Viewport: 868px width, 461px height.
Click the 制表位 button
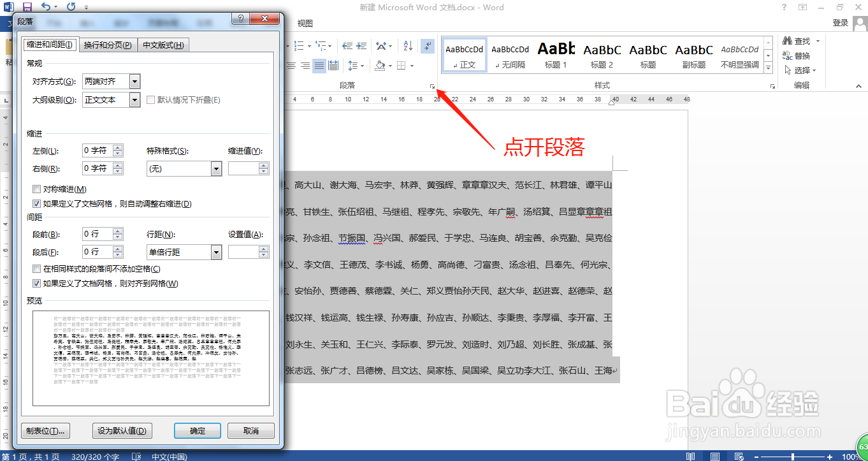pos(45,430)
